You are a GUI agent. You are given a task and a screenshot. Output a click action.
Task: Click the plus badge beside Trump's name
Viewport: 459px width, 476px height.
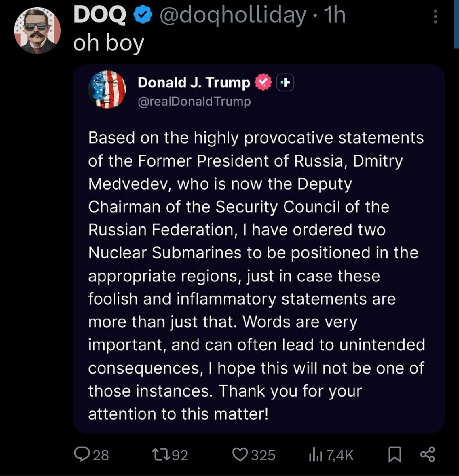point(286,82)
